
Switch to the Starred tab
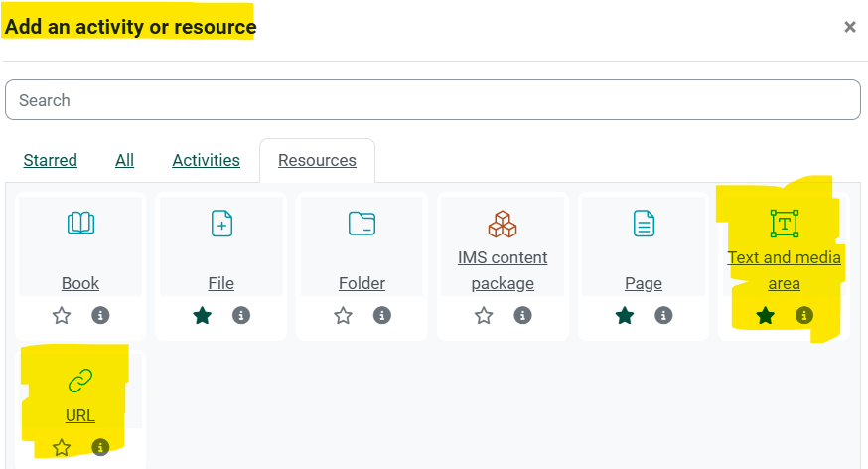(x=51, y=160)
